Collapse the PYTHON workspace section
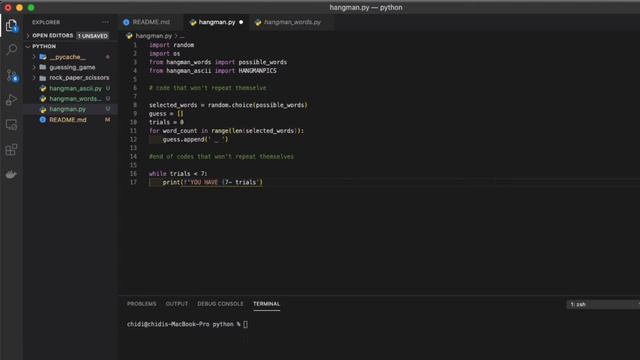The width and height of the screenshot is (640, 360). 28,46
